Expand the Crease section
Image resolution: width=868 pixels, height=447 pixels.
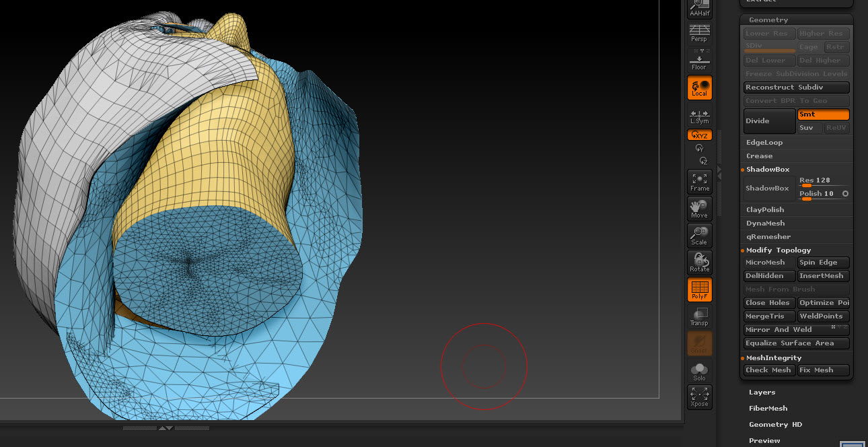tap(760, 156)
